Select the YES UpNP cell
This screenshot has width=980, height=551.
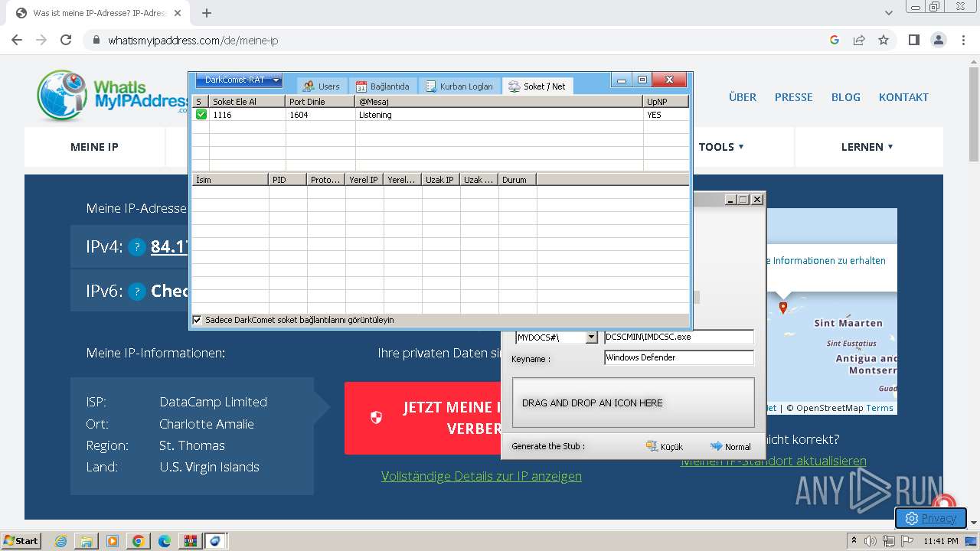(x=666, y=115)
